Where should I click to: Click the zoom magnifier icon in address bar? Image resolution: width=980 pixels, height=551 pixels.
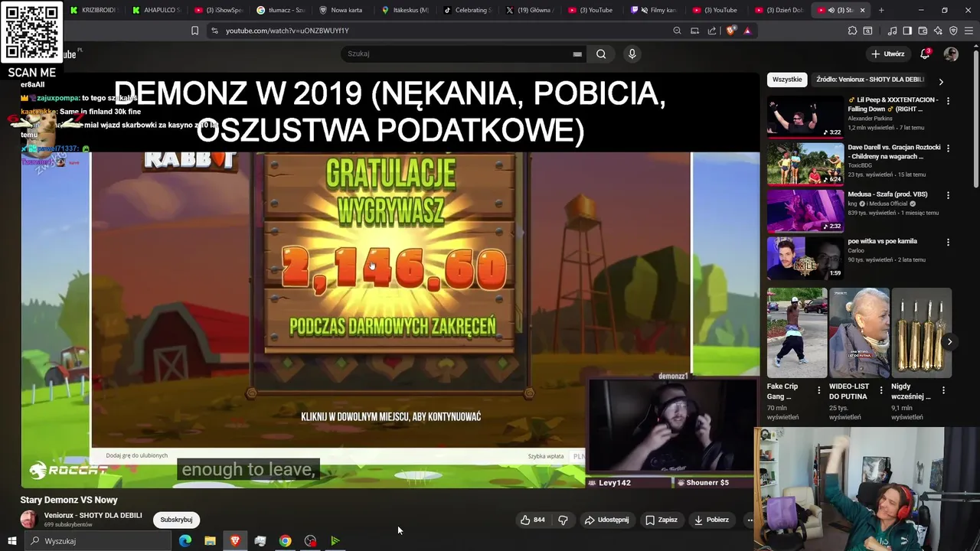[677, 31]
